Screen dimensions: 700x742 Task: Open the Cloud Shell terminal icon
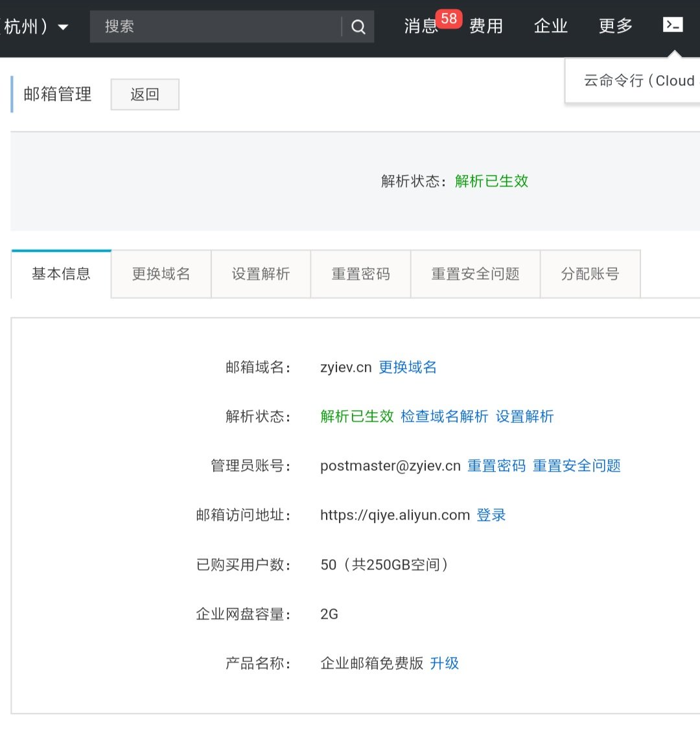672,25
